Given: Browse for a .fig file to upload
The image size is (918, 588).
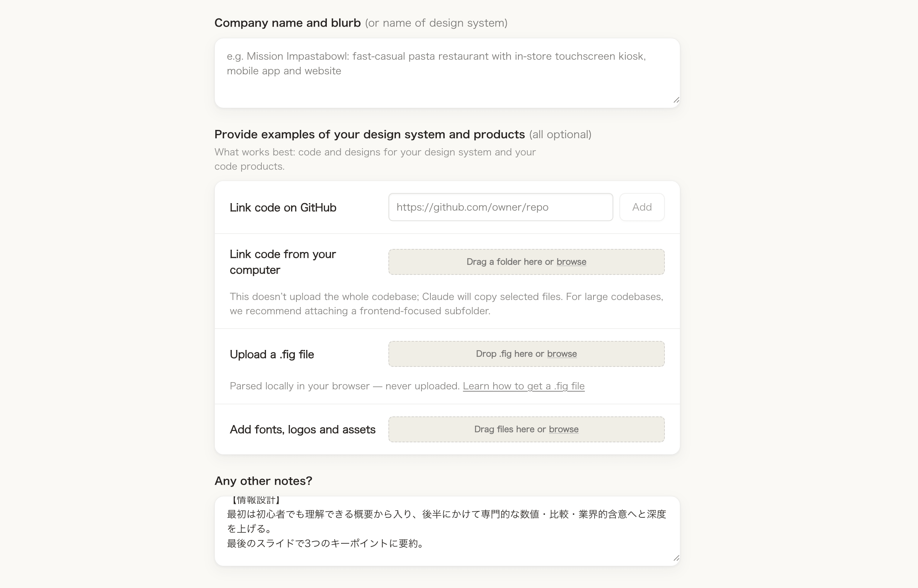Looking at the screenshot, I should [562, 354].
